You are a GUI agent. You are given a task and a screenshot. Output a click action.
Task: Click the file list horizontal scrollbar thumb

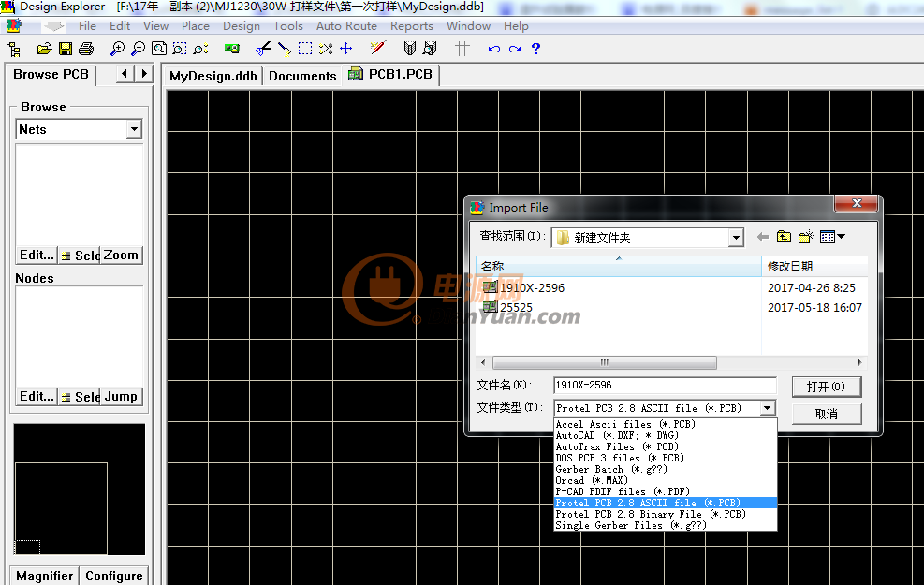605,362
